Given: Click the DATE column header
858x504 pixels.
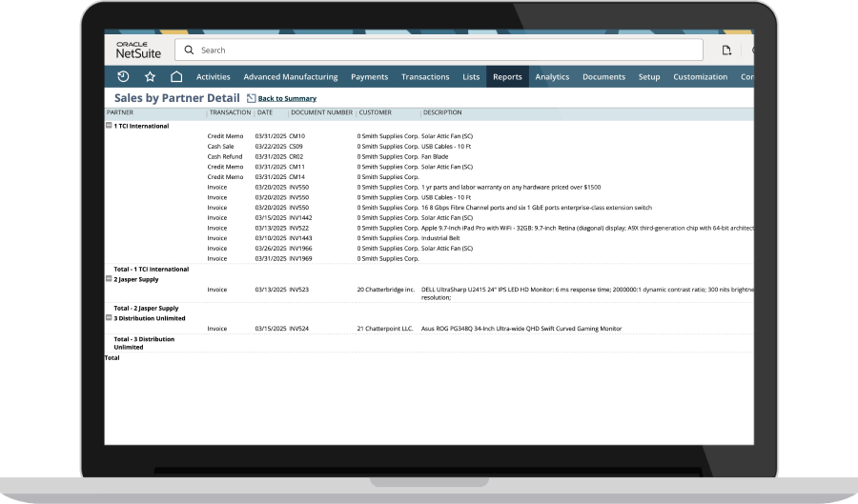Looking at the screenshot, I should point(265,112).
